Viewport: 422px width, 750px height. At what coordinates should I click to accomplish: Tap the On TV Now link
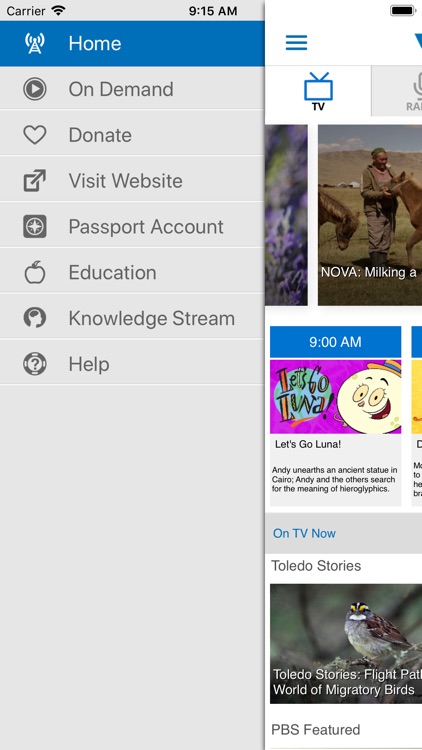[304, 533]
